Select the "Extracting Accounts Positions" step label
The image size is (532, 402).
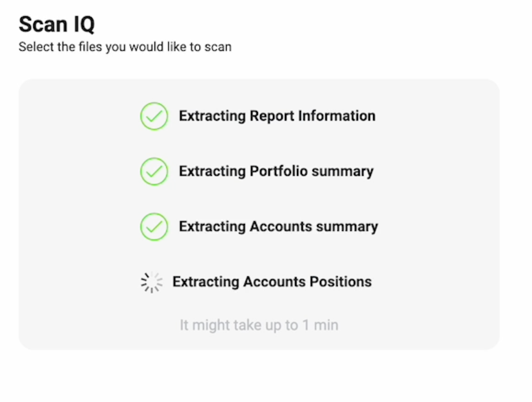coord(272,282)
